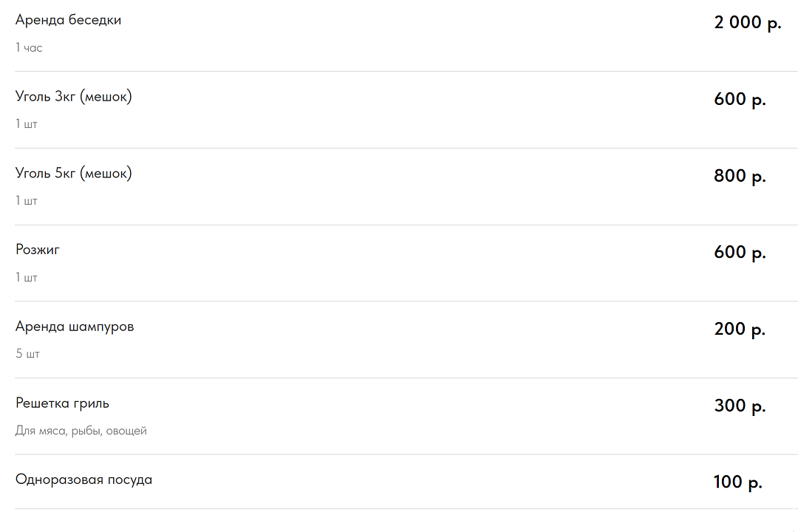
Task: Select the 300 р. price
Action: 740,406
